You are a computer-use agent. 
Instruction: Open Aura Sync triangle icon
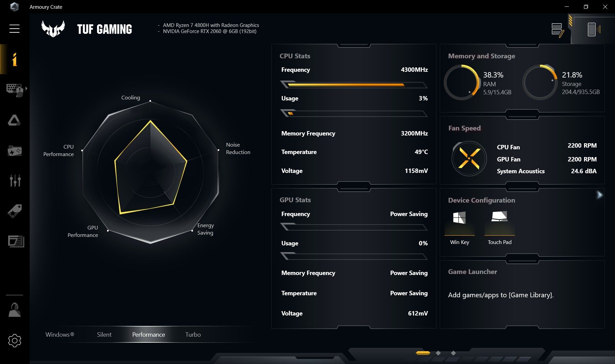click(14, 120)
